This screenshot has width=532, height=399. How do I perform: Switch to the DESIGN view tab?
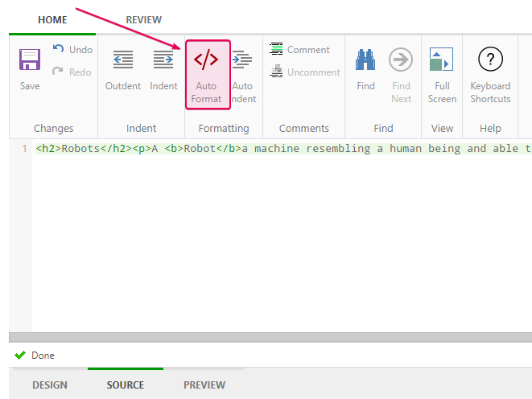(50, 385)
